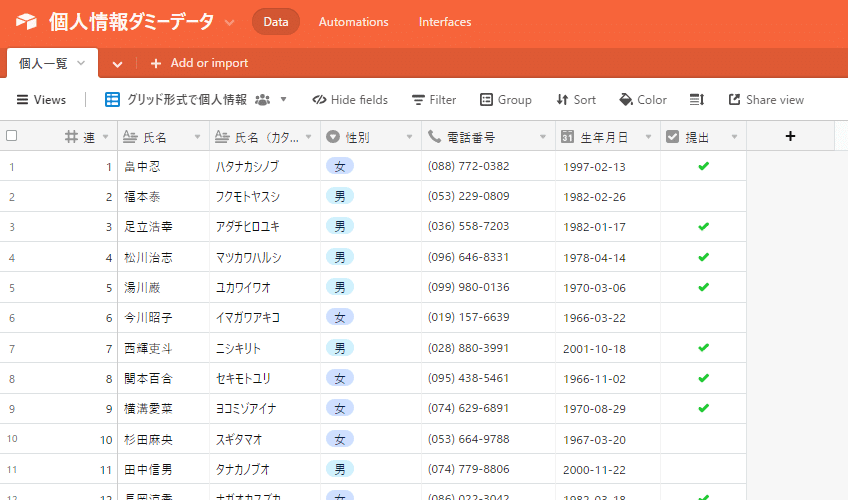This screenshot has height=500, width=848.
Task: Toggle 提出 checkbox for 足立浩幸
Action: coord(703,226)
